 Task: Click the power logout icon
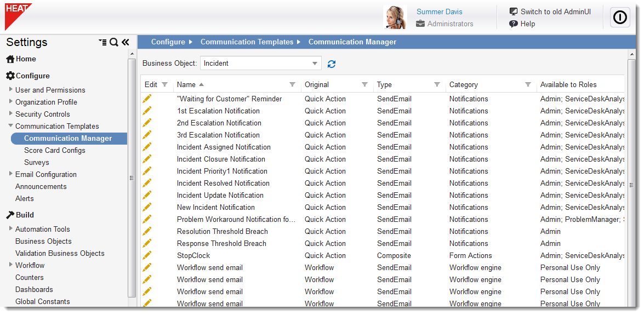pos(620,17)
